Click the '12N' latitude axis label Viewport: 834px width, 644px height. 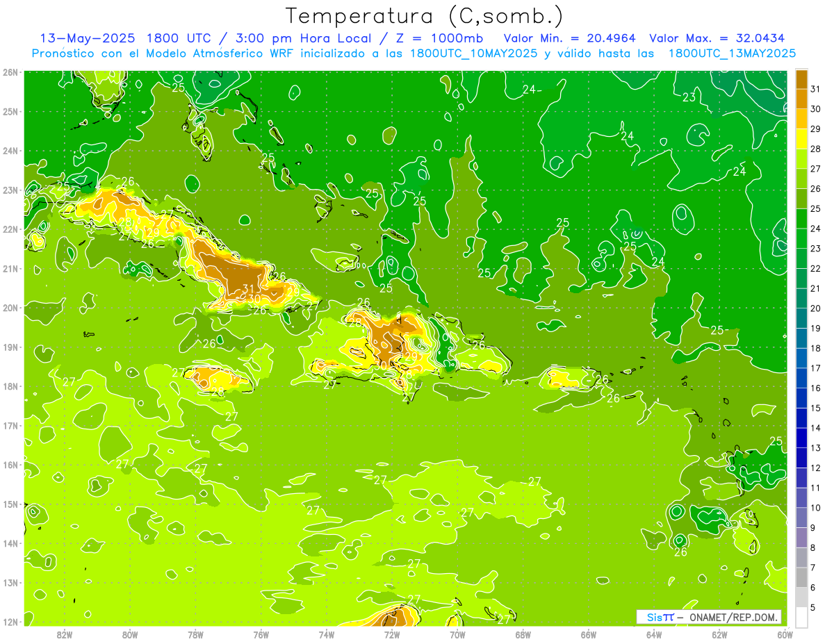10,622
